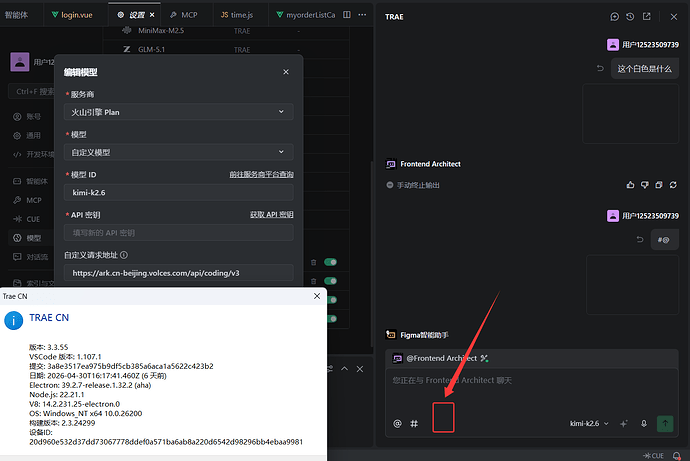690x461 pixels.
Task: Click the split editor icon
Action: 347,15
